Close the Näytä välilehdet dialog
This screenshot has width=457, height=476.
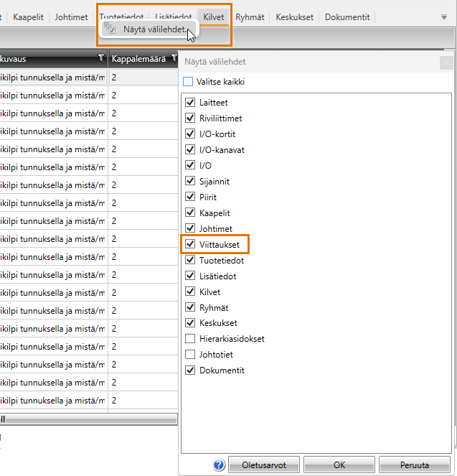446,62
